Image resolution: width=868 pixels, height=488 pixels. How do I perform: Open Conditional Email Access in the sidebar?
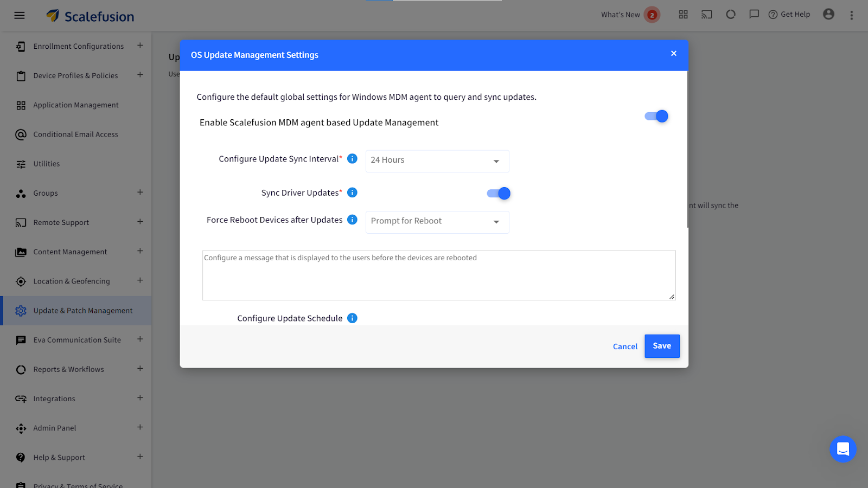(x=76, y=134)
